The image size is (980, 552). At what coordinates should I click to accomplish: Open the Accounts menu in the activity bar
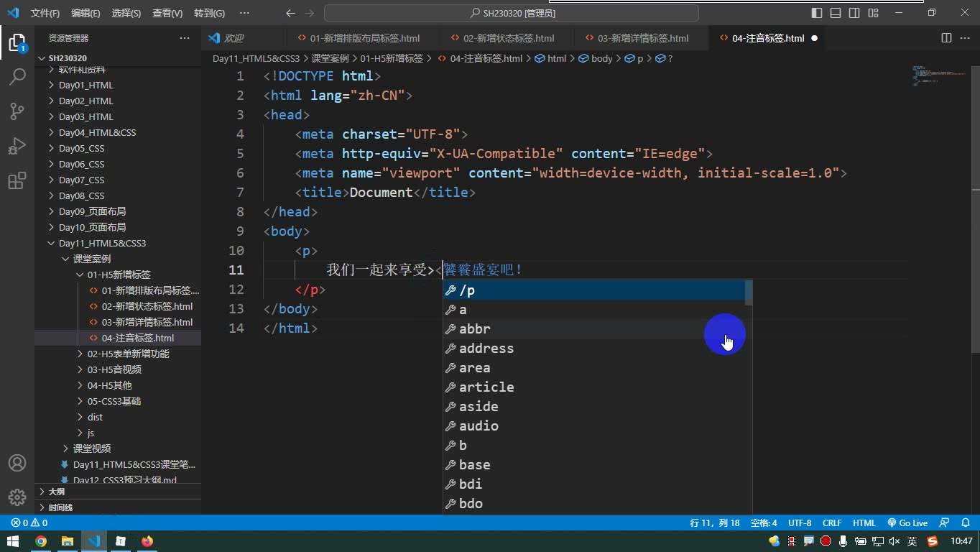(x=17, y=463)
